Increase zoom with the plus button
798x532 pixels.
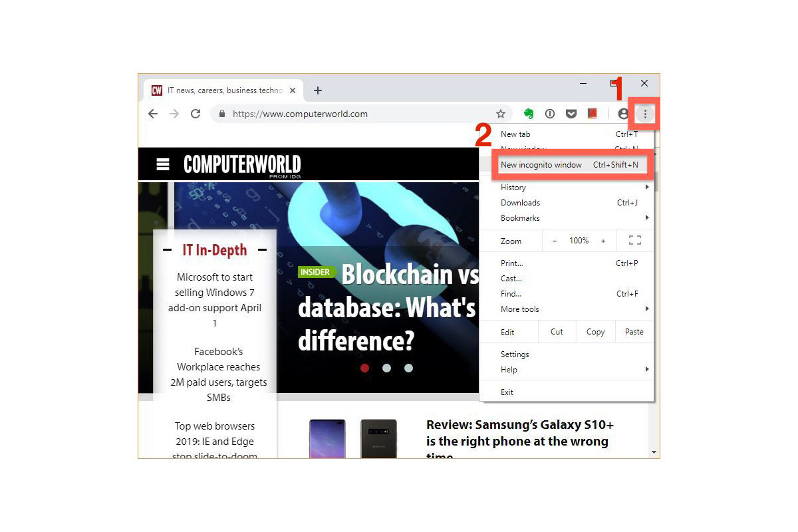pyautogui.click(x=603, y=241)
